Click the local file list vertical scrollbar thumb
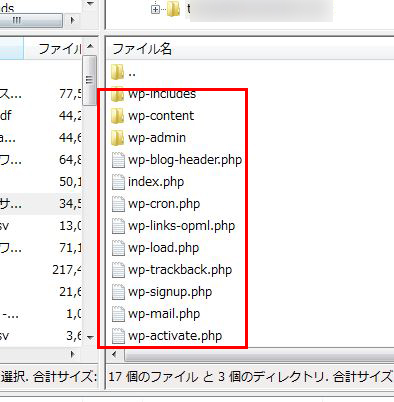The height and width of the screenshot is (402, 394). pos(89,80)
